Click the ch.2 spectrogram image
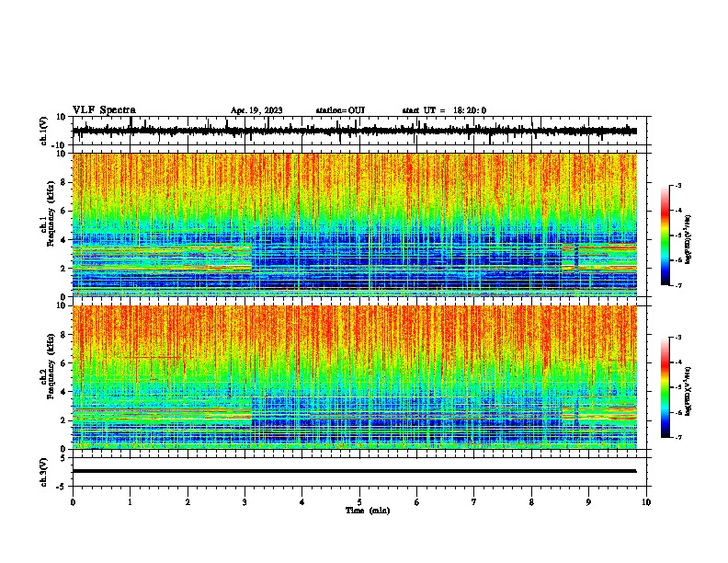 point(355,377)
